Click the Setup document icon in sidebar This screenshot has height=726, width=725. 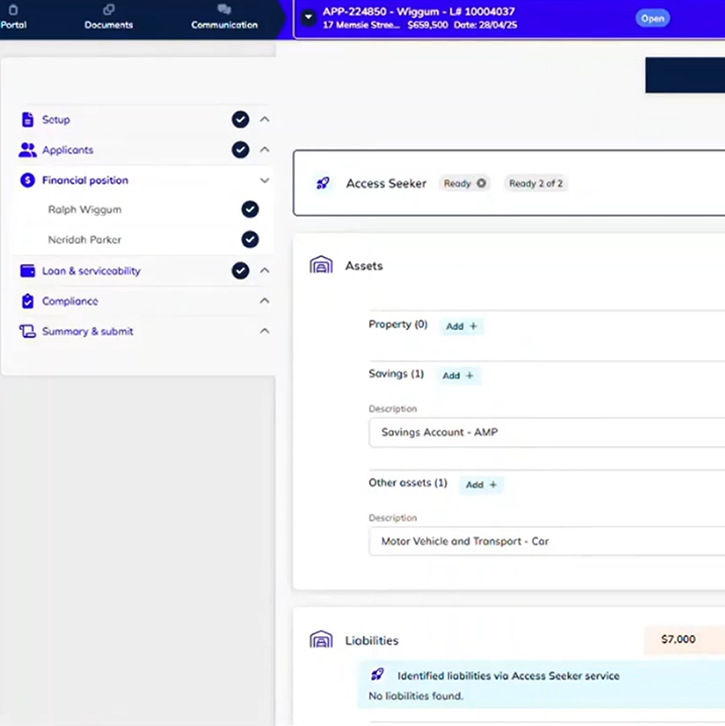pyautogui.click(x=27, y=120)
